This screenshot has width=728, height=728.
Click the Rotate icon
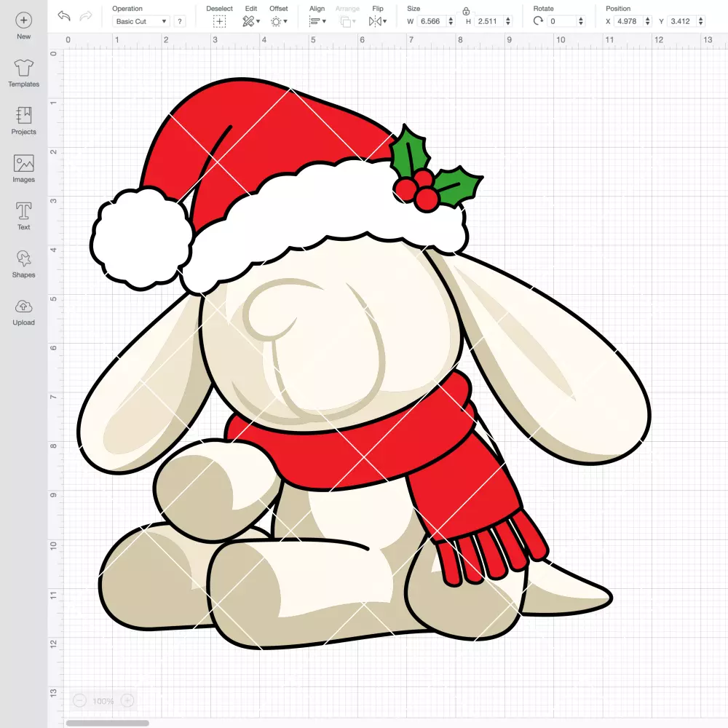[x=538, y=21]
